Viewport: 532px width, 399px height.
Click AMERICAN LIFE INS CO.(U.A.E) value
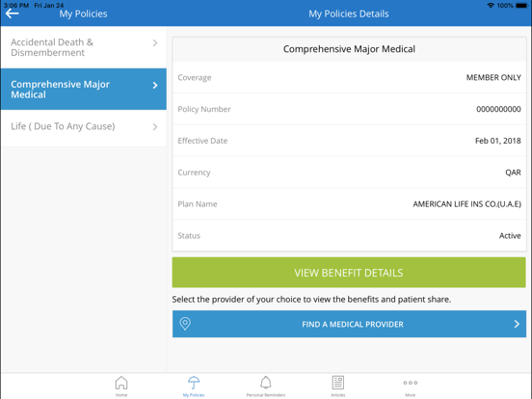tap(466, 204)
